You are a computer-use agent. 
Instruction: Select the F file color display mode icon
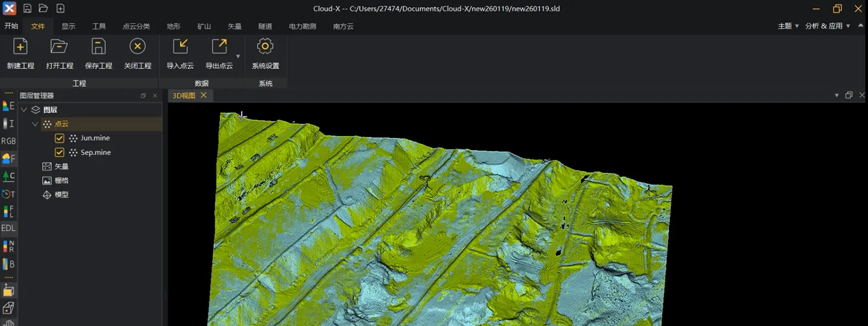point(8,159)
